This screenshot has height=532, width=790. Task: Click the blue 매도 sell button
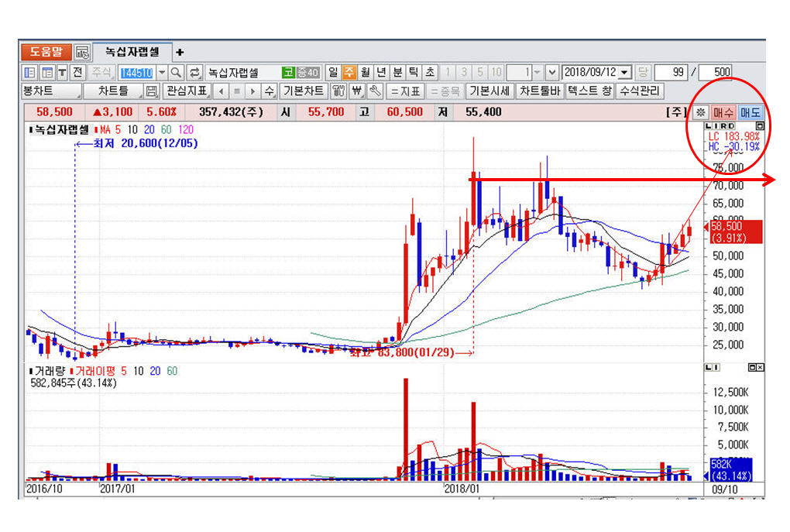click(750, 112)
